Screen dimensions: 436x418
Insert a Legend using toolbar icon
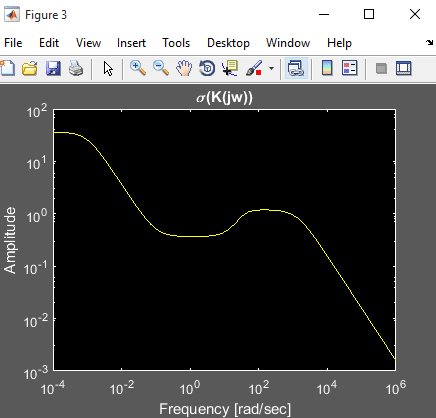point(349,68)
